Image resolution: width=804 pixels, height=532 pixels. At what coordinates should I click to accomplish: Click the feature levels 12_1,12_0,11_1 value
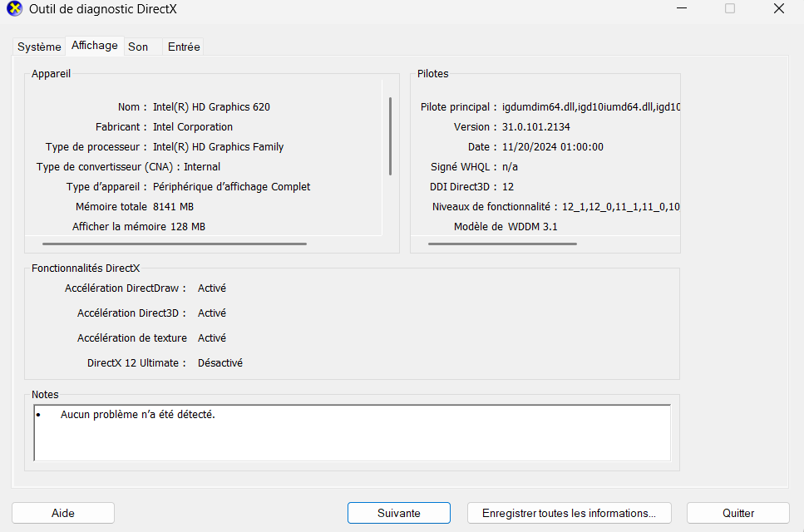click(x=620, y=207)
